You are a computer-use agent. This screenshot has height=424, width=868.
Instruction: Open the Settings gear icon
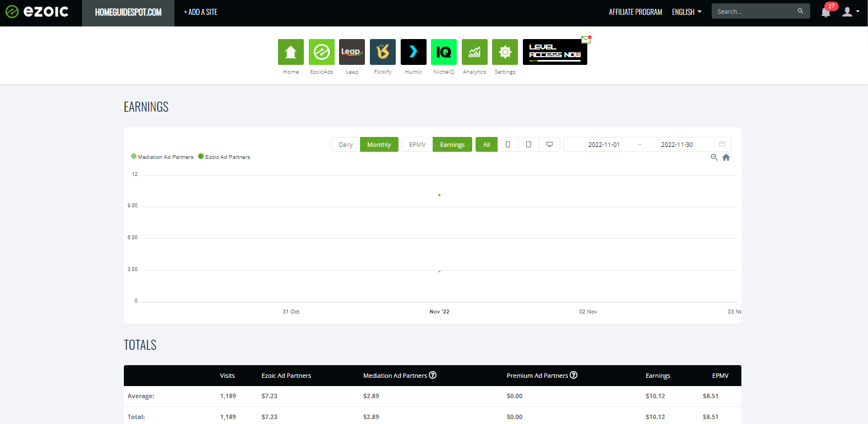(505, 52)
